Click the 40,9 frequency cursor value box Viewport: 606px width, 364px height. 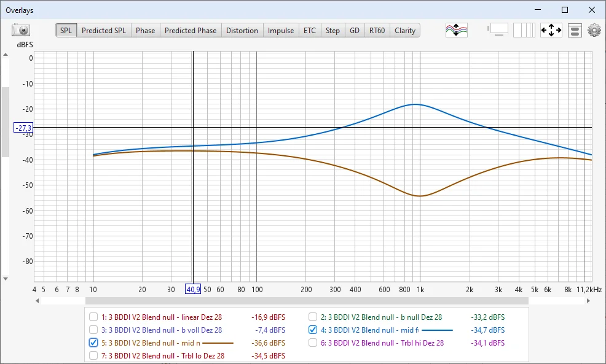click(x=194, y=289)
